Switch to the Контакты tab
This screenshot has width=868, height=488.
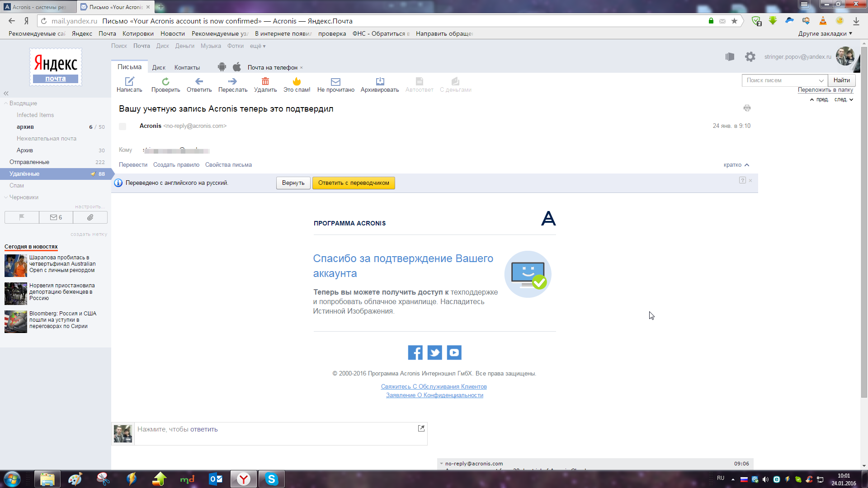point(187,67)
